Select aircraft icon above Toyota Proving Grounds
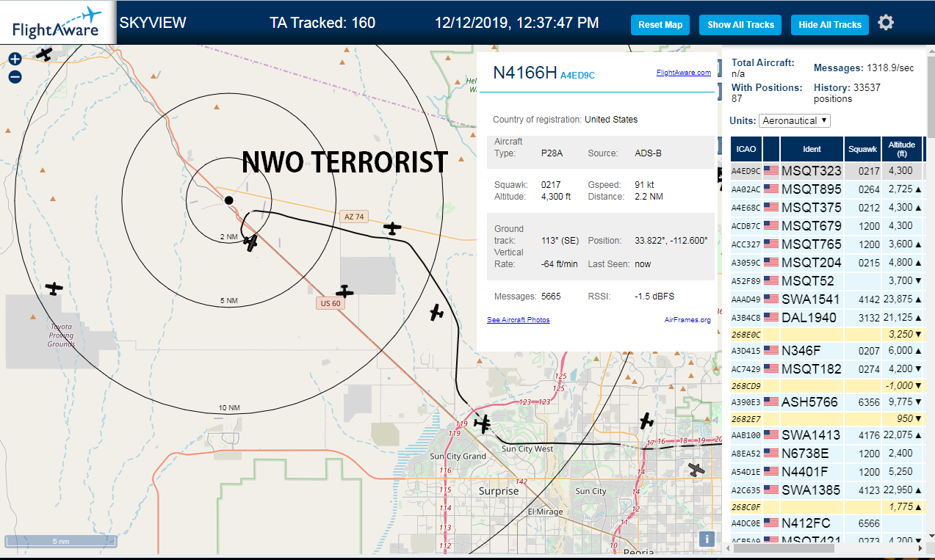The width and height of the screenshot is (935, 560). click(x=54, y=288)
